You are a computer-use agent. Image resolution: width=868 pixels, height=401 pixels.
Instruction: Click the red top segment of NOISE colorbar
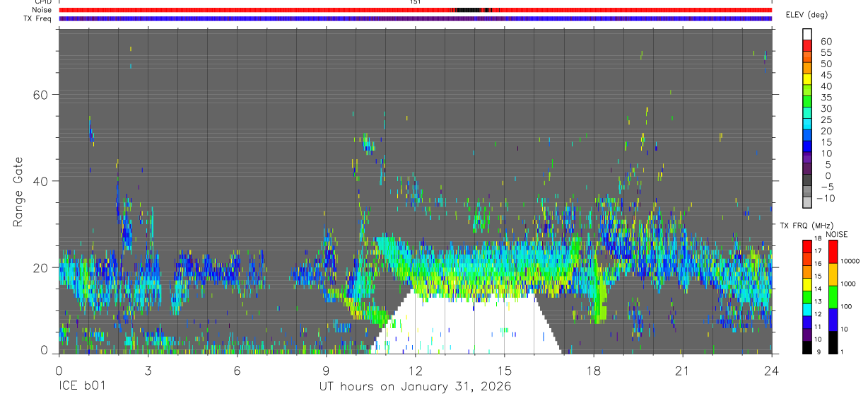pyautogui.click(x=833, y=252)
